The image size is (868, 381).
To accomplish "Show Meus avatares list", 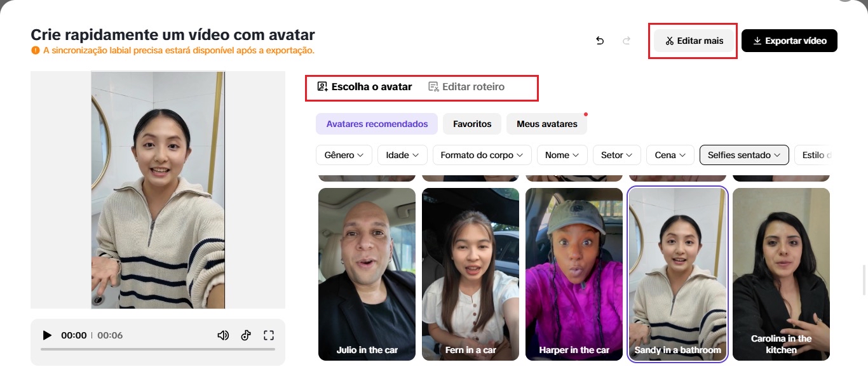I will [x=546, y=124].
